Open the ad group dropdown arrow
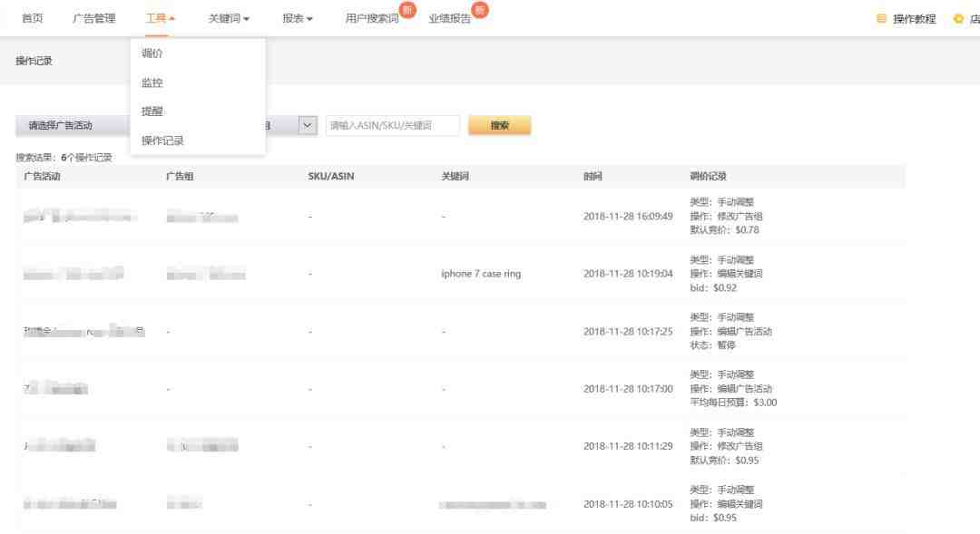This screenshot has width=980, height=534. click(x=308, y=126)
